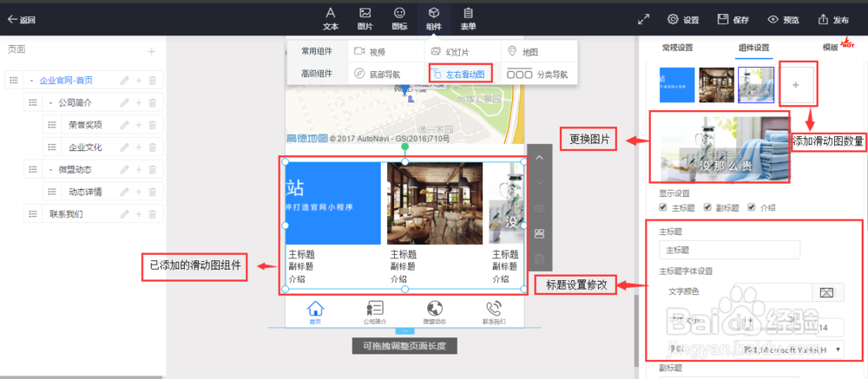868x379 pixels.
Task: Open 文字颜色 color picker
Action: (827, 291)
